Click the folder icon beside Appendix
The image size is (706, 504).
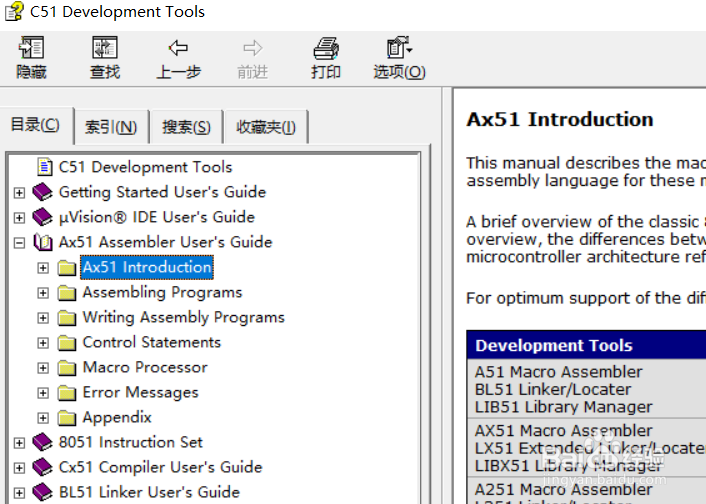tap(67, 418)
